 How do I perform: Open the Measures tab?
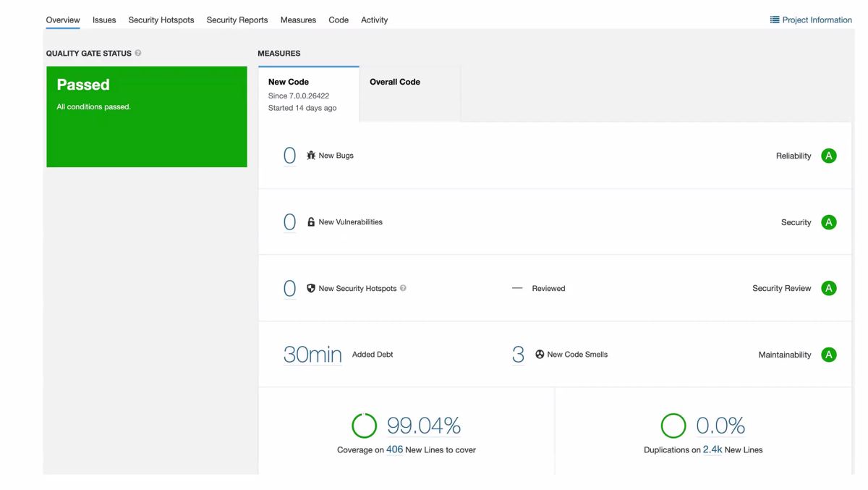298,20
